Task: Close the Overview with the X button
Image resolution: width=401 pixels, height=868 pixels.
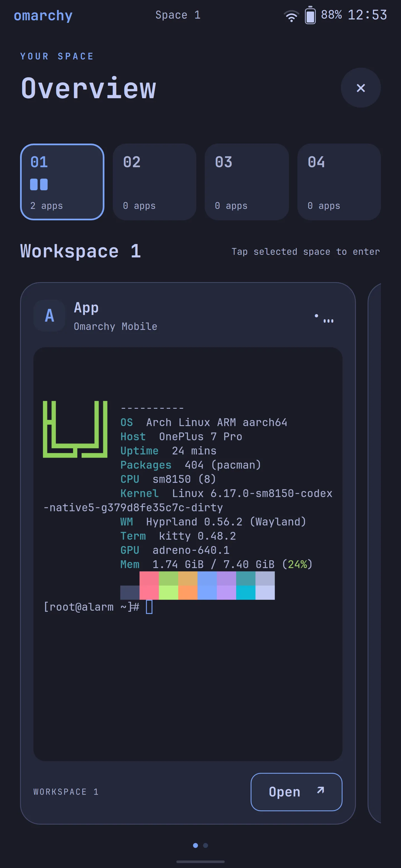Action: pyautogui.click(x=361, y=88)
